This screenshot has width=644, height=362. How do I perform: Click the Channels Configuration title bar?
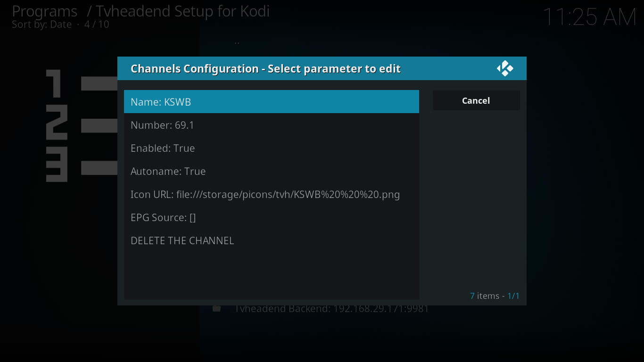pos(322,68)
